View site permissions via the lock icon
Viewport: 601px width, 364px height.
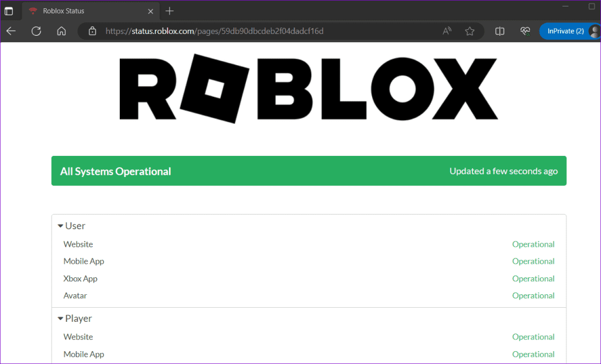tap(92, 31)
